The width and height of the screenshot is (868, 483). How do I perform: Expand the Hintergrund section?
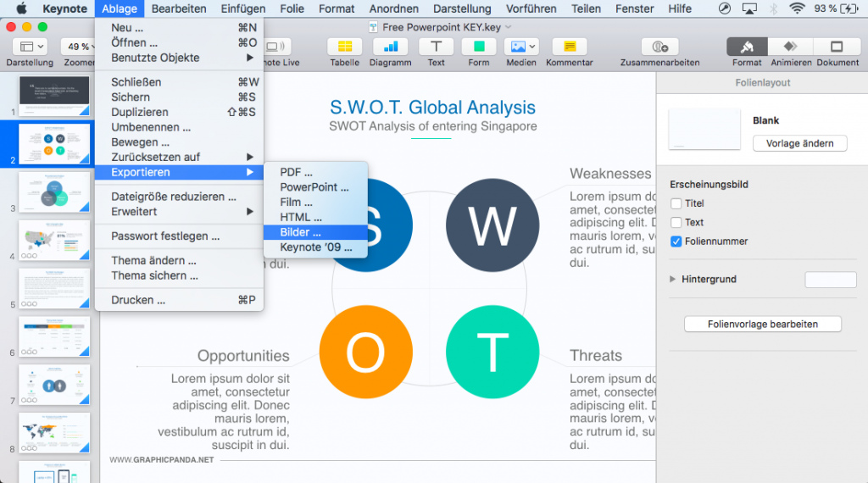[x=672, y=279]
